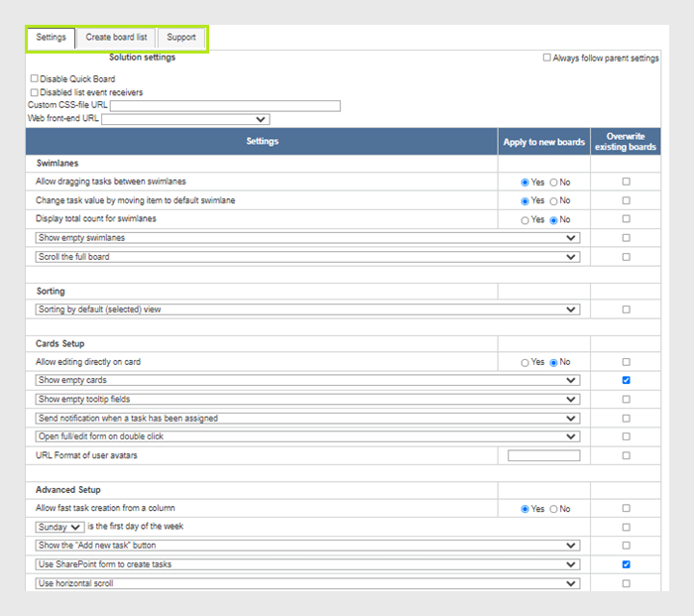Image resolution: width=694 pixels, height=616 pixels.
Task: Click the Swimlanes section heading
Action: pyautogui.click(x=58, y=164)
